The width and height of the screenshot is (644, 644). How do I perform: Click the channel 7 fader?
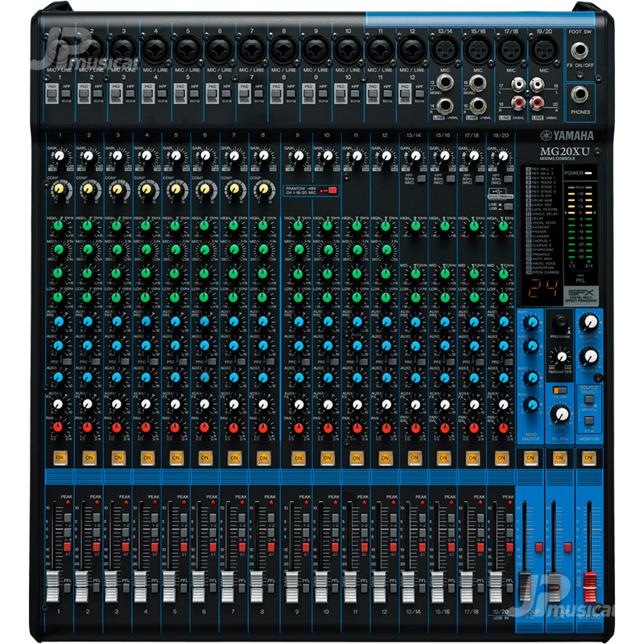[x=228, y=587]
